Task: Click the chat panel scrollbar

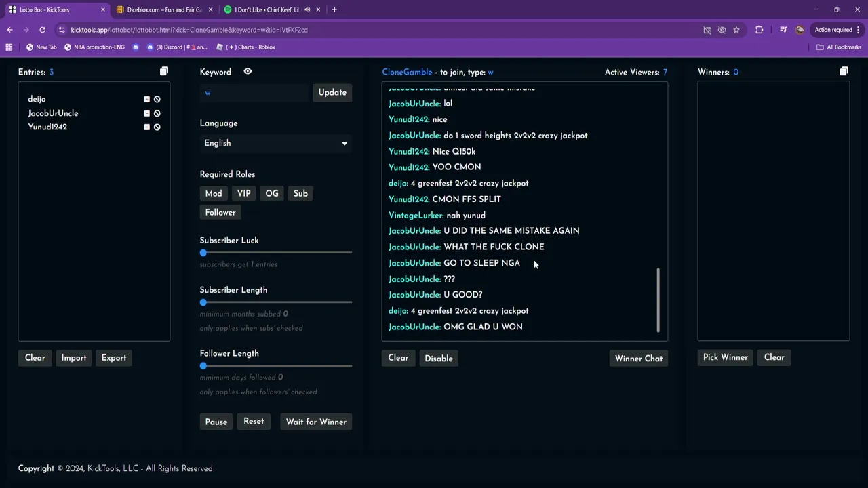Action: pyautogui.click(x=658, y=300)
